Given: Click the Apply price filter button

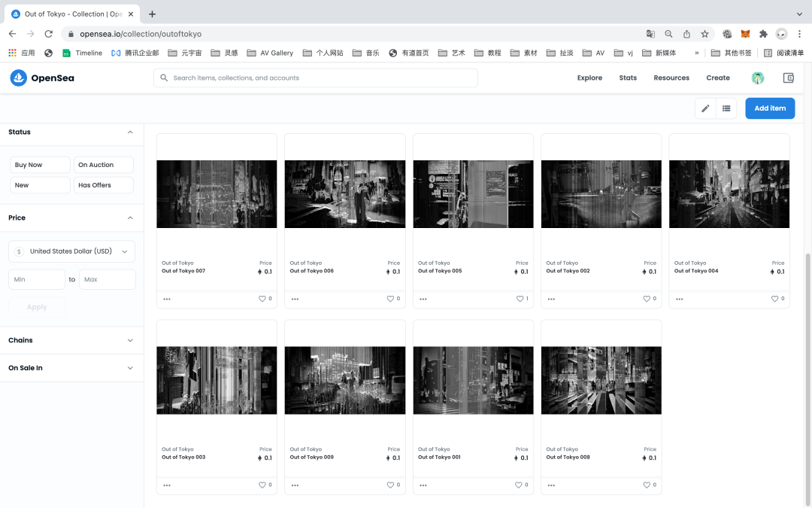Looking at the screenshot, I should click(x=37, y=307).
